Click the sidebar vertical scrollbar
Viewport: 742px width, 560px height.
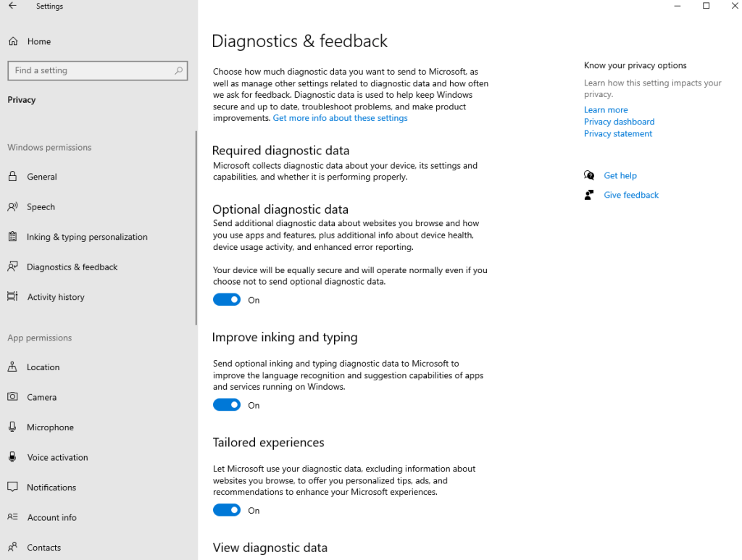click(x=196, y=228)
